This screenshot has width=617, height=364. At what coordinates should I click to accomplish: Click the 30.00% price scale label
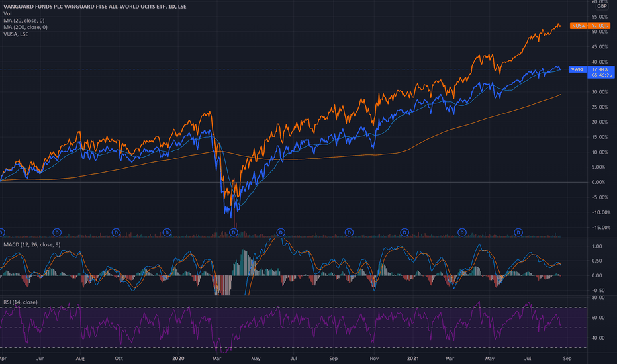(x=600, y=92)
